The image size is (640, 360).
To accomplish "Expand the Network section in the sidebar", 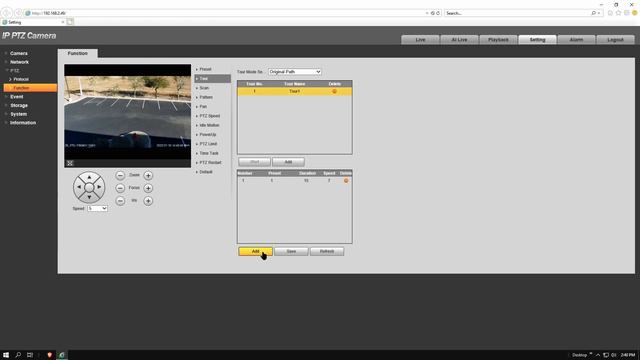I will tap(19, 62).
